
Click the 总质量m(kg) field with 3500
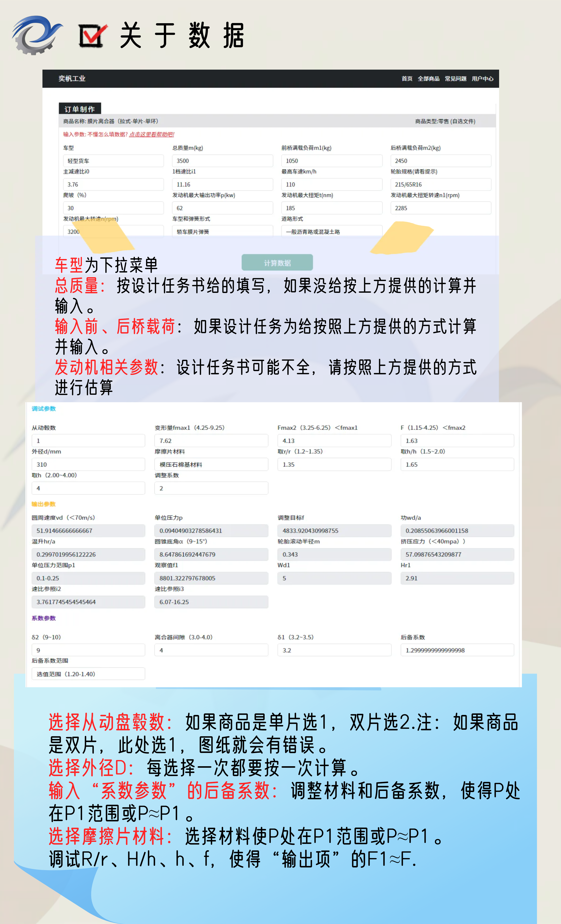click(222, 161)
